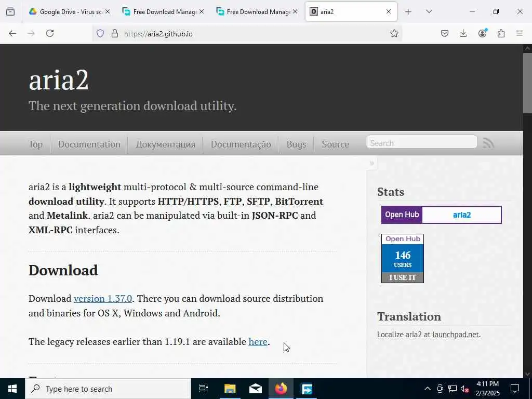
Task: Open browser extensions puzzle icon
Action: coord(501,33)
